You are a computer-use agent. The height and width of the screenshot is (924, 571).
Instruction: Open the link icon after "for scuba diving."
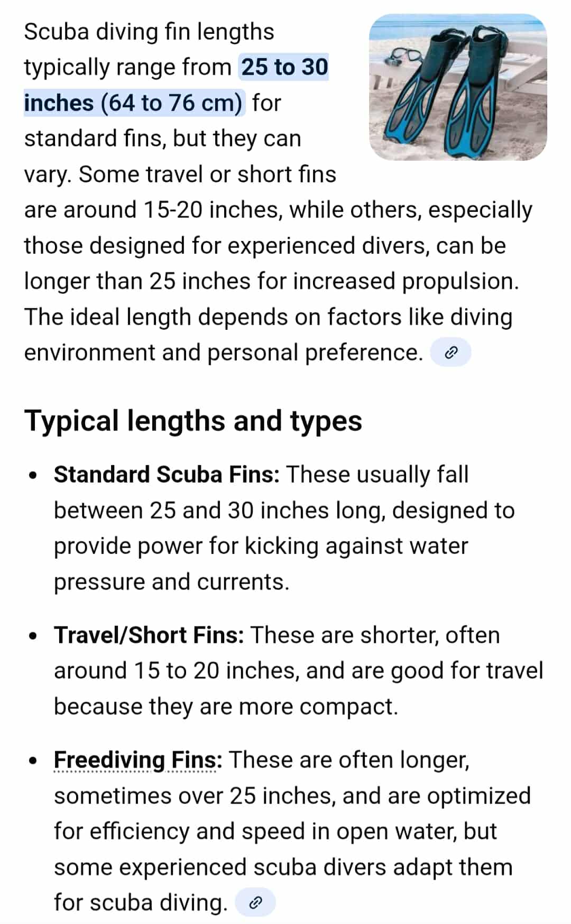[x=255, y=902]
